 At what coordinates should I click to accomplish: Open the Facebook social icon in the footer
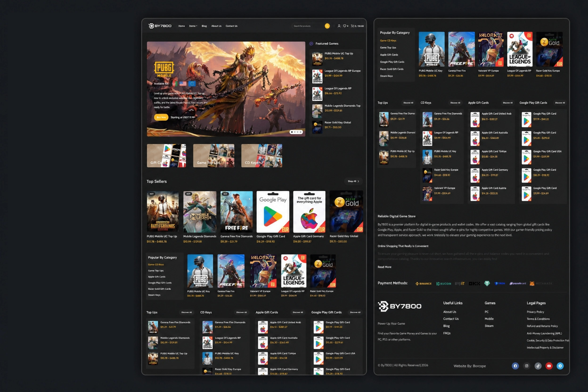(x=515, y=366)
